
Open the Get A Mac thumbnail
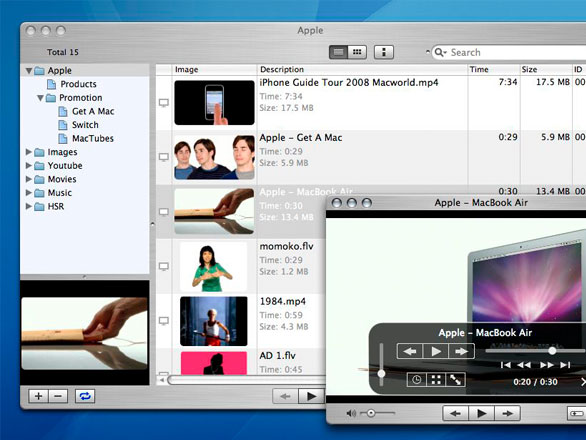[215, 157]
